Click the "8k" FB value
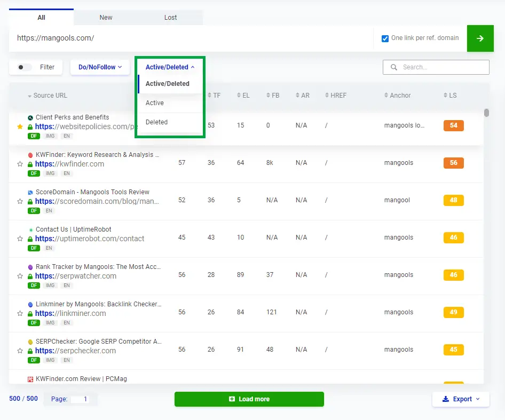This screenshot has width=505, height=420. 270,163
